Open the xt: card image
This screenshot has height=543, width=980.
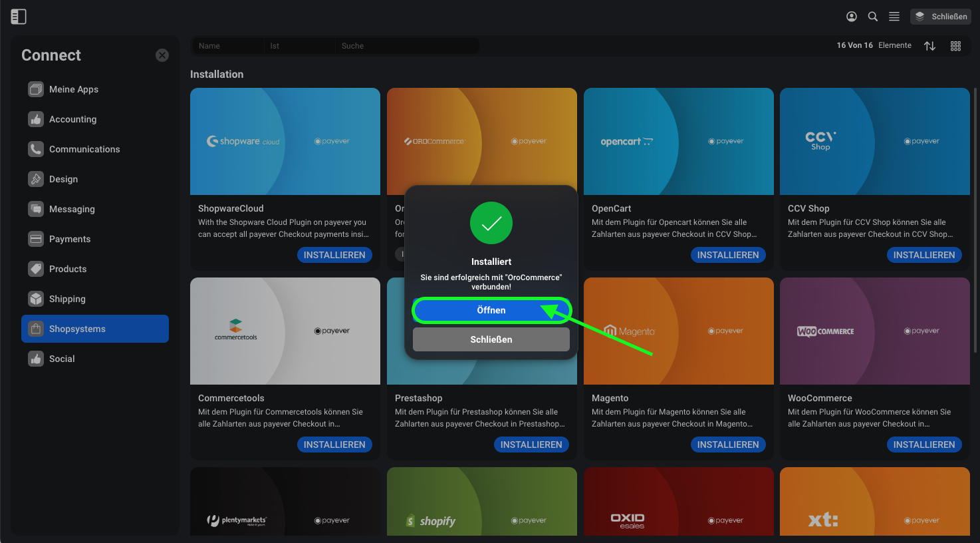(x=875, y=501)
